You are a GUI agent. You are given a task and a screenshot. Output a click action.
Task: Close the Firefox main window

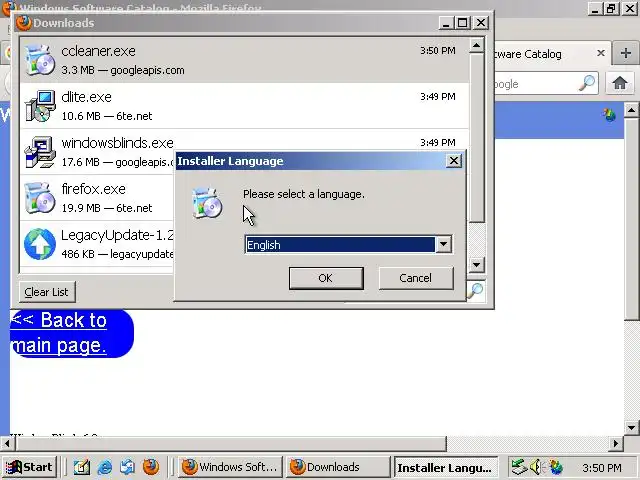click(x=629, y=9)
